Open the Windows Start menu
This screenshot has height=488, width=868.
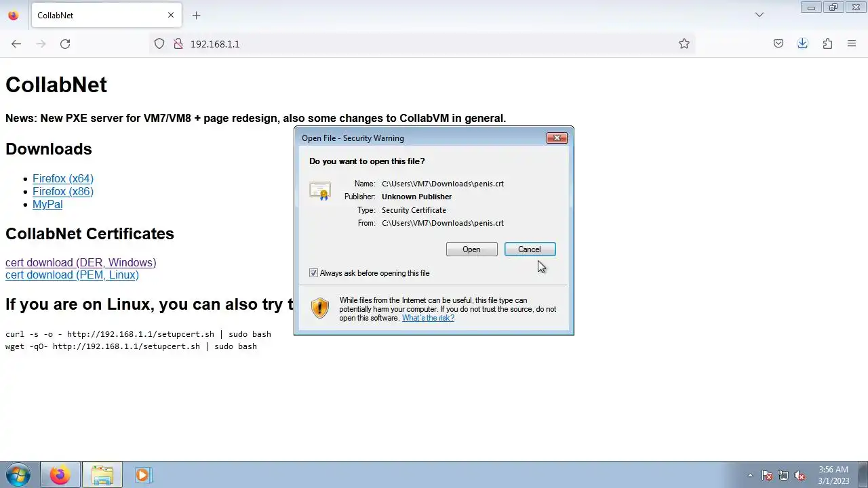click(18, 475)
